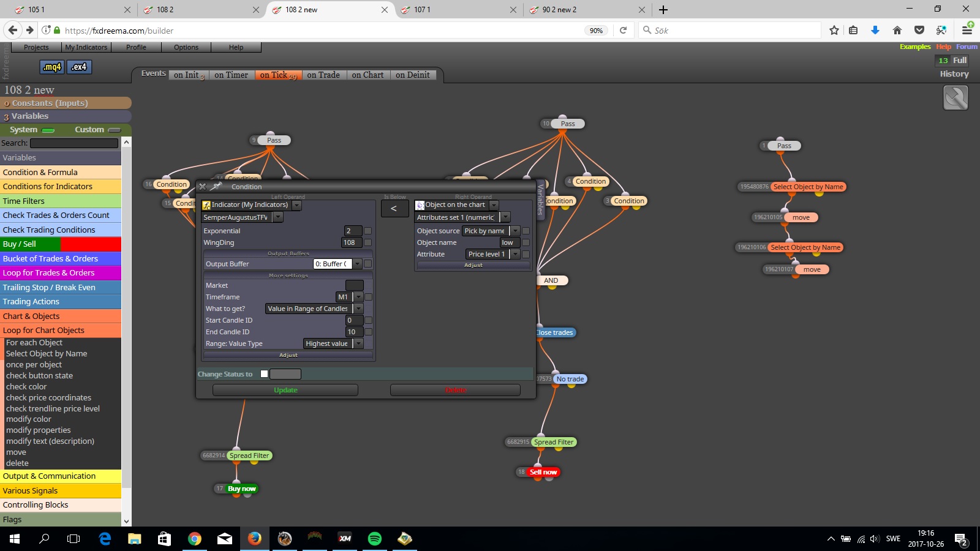The image size is (980, 551).
Task: Click the Indicator function icon in Left Operand
Action: coord(206,205)
